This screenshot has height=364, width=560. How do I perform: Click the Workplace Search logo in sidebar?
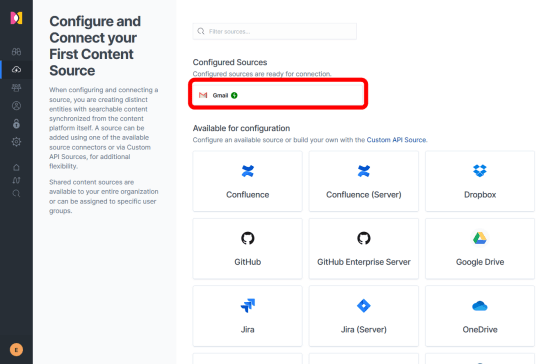[x=16, y=18]
